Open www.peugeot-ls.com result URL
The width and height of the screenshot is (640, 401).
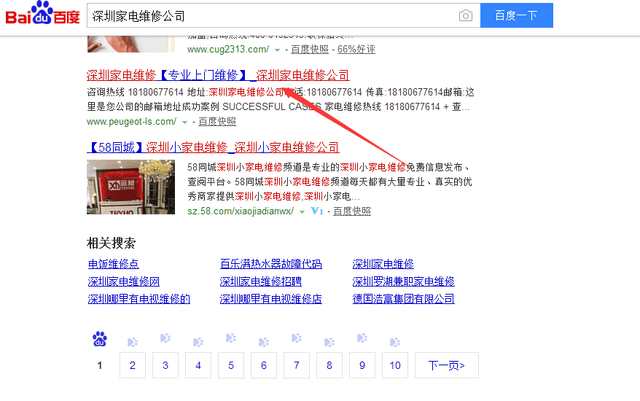pos(131,122)
